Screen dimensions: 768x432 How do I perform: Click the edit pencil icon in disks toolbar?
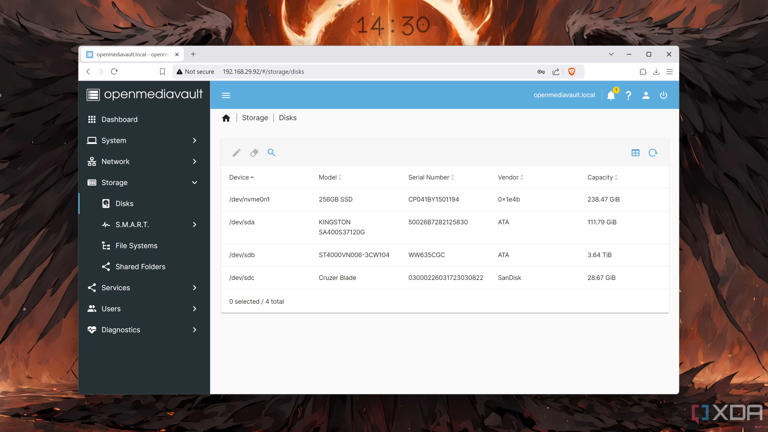coord(236,153)
